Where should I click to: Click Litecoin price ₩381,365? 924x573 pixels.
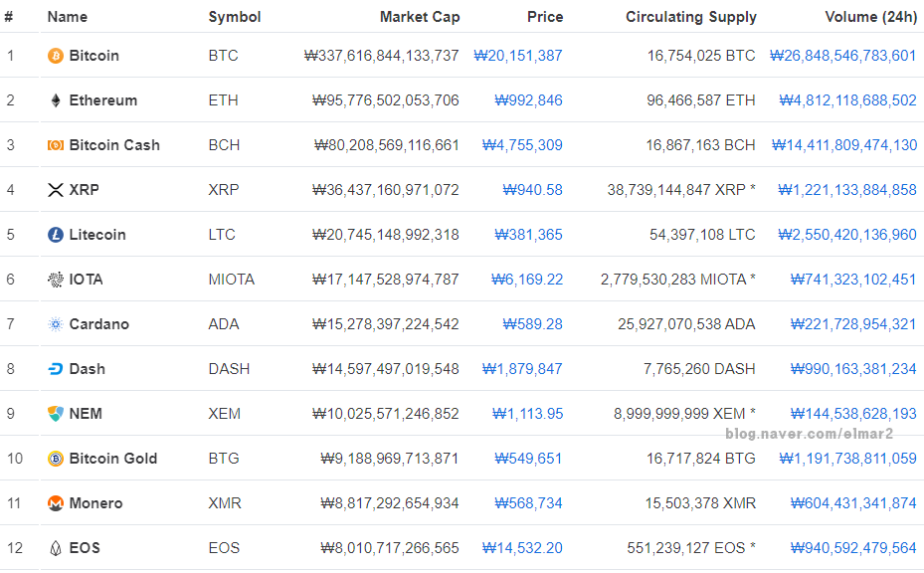pyautogui.click(x=528, y=235)
